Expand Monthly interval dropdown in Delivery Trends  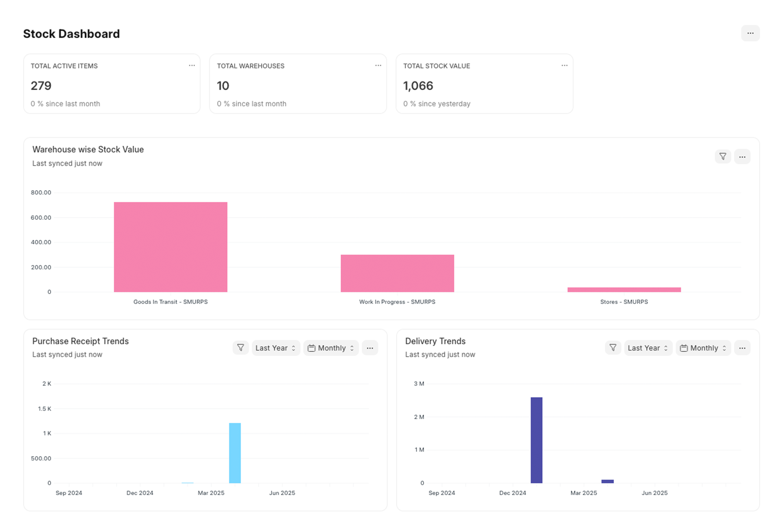(703, 348)
